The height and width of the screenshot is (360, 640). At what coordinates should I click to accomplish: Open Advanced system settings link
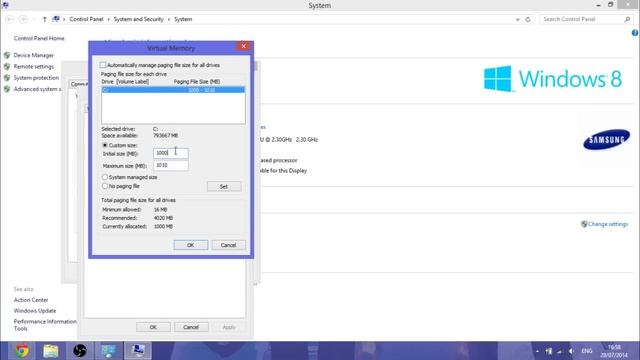pos(37,89)
